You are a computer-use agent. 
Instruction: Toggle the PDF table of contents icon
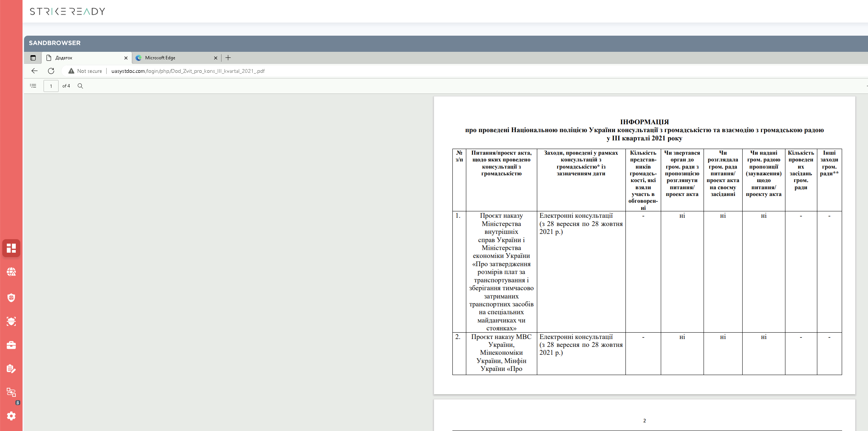coord(33,86)
